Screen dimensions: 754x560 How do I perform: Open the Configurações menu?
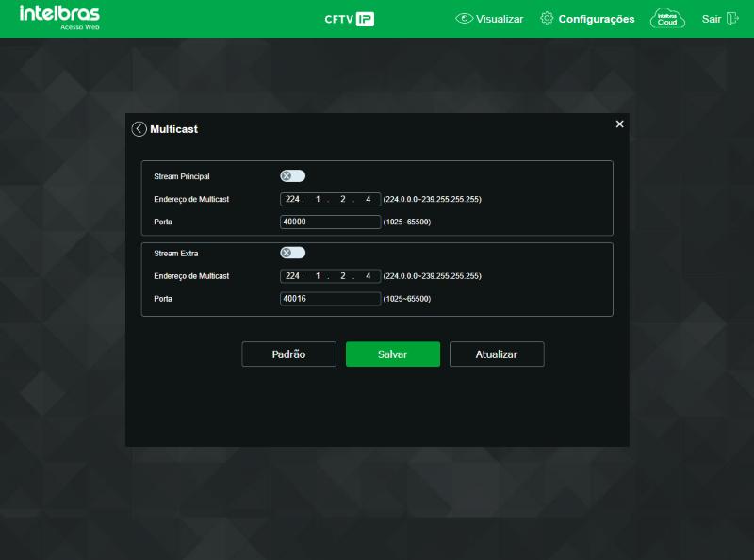tap(597, 19)
